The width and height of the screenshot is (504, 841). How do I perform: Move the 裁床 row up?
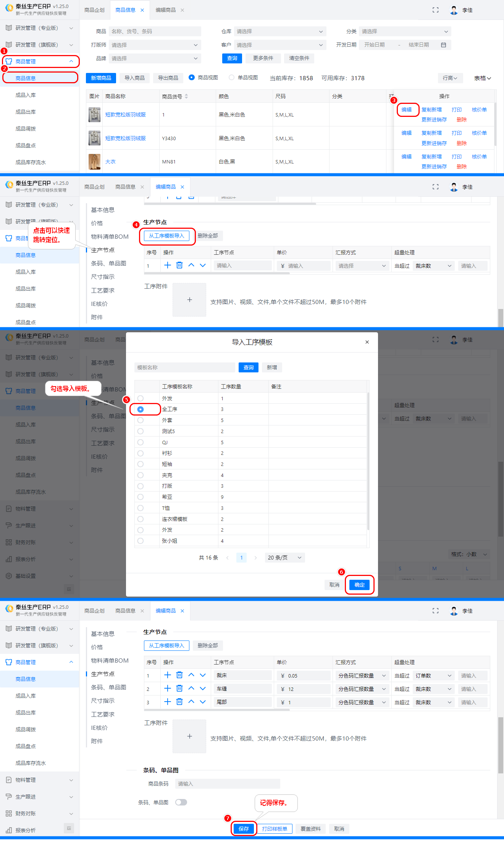pyautogui.click(x=191, y=675)
